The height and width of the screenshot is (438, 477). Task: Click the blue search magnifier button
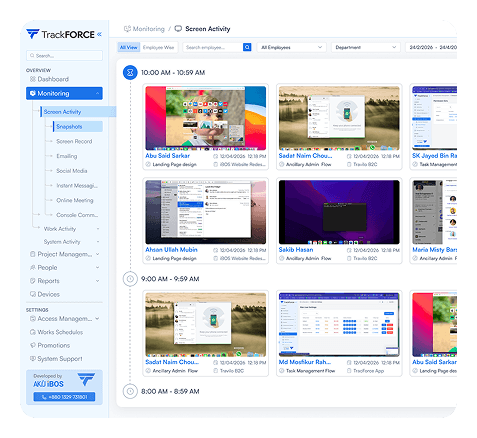click(247, 47)
